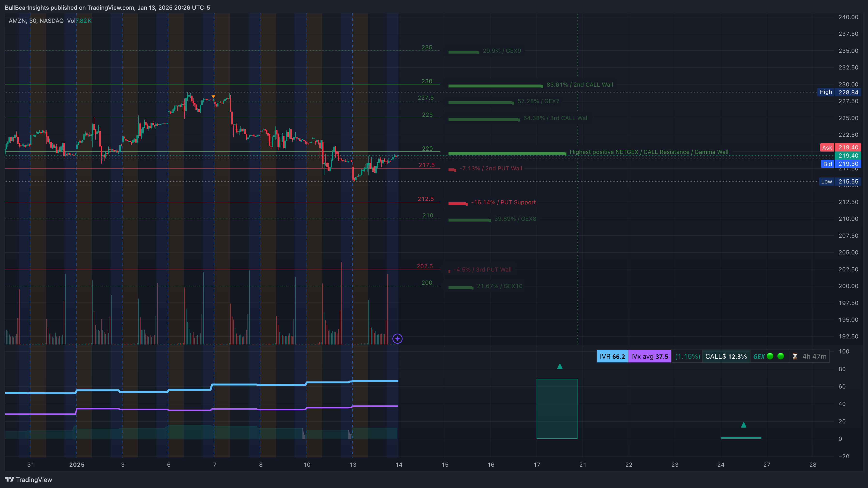Click the second green GEX status dot

coord(780,356)
